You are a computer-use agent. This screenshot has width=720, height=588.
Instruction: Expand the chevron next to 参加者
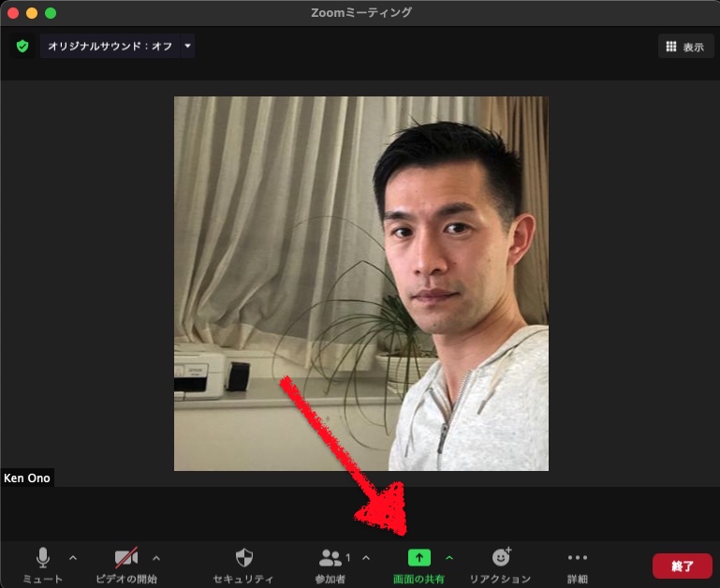tap(365, 558)
